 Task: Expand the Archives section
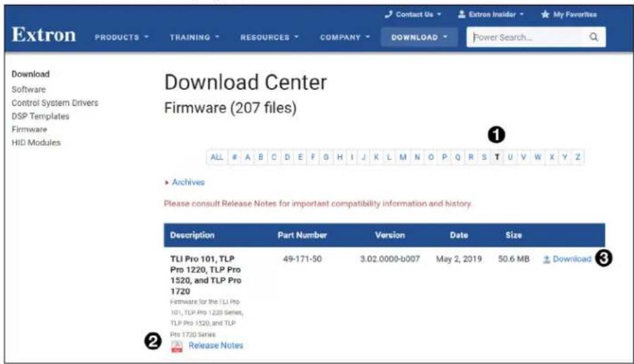[x=185, y=182]
